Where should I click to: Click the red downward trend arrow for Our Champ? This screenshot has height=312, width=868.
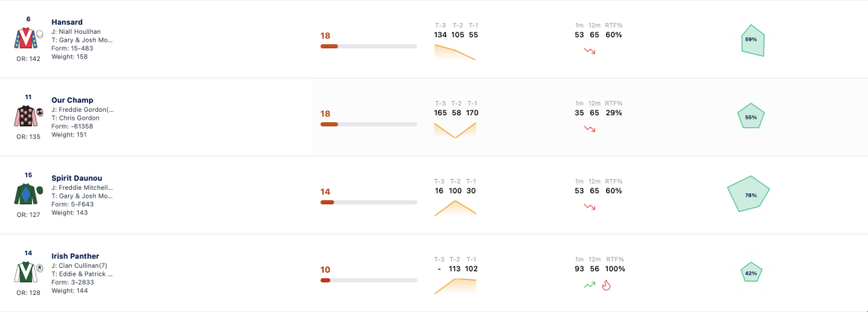point(590,129)
